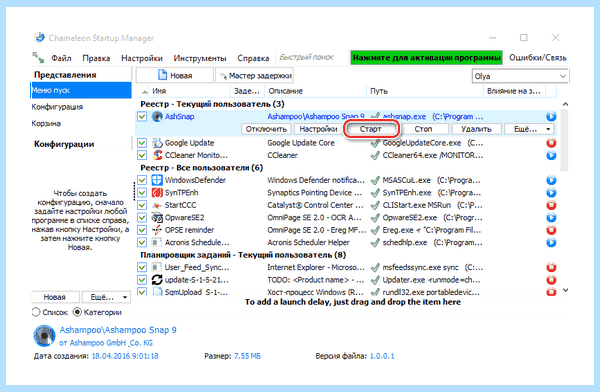Select the Корзина view

coord(46,123)
